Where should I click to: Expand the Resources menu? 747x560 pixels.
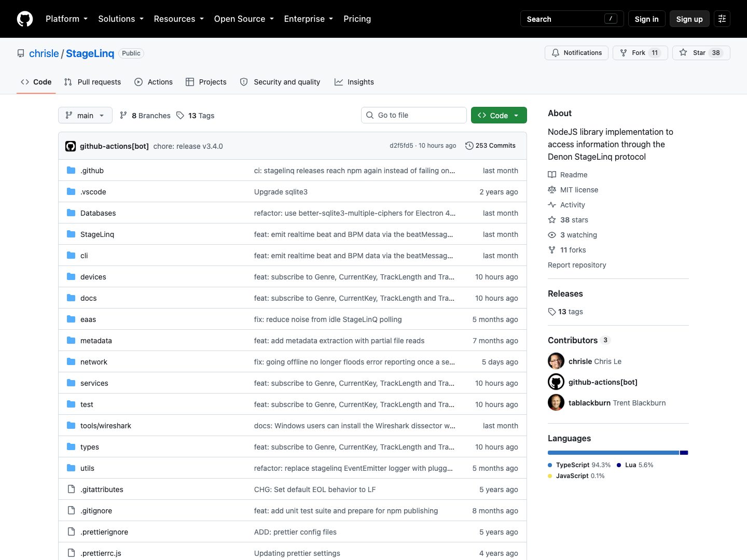[x=178, y=19]
